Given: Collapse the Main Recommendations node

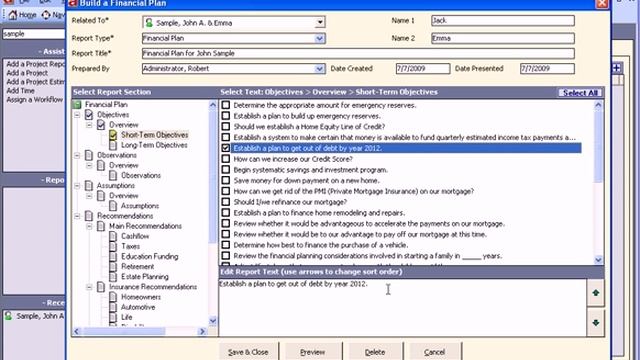Looking at the screenshot, I should coord(89,226).
